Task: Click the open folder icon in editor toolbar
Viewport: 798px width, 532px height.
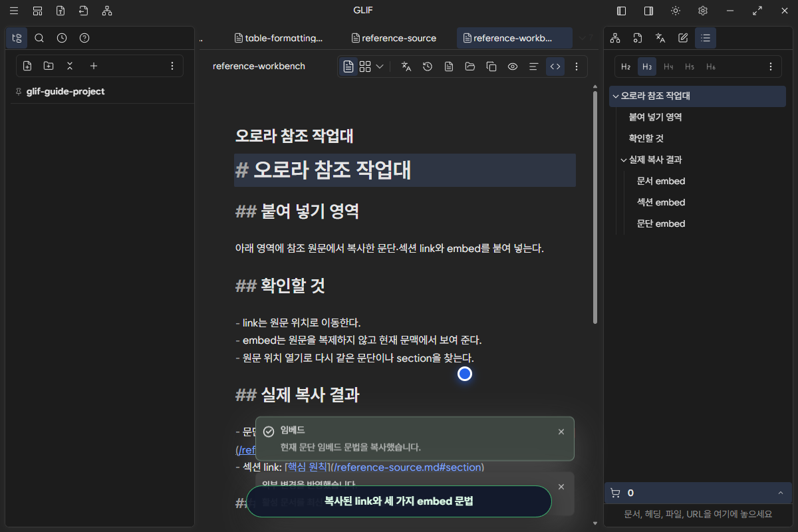Action: coord(470,66)
